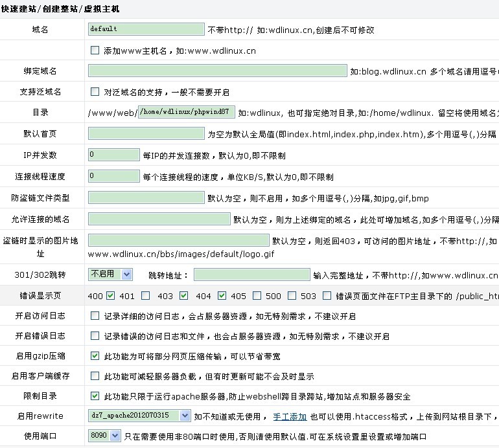This screenshot has width=499, height=448.
Task: Click the IP concurrency (IP并发数) field
Action: click(113, 155)
